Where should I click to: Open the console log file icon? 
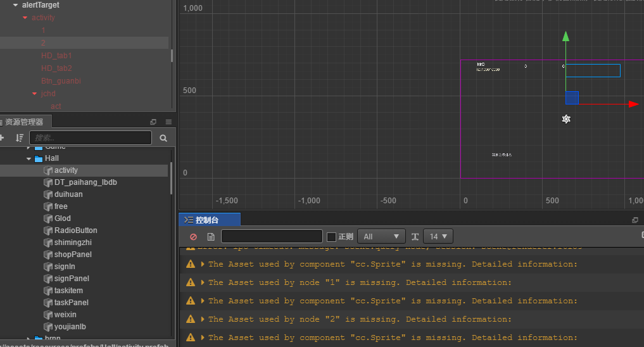pyautogui.click(x=211, y=237)
